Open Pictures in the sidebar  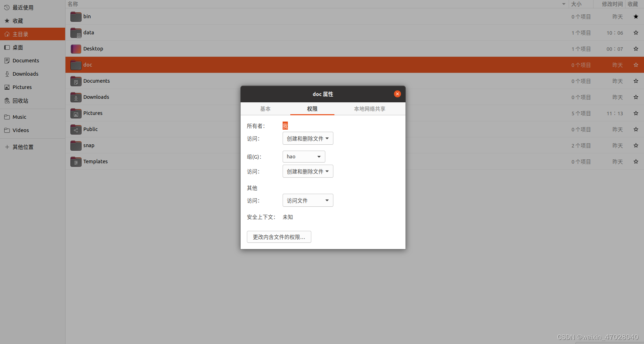pos(33,87)
